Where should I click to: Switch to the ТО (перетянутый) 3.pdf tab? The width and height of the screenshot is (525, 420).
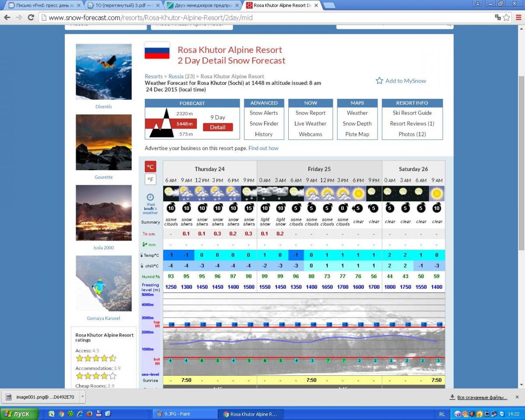(x=124, y=6)
